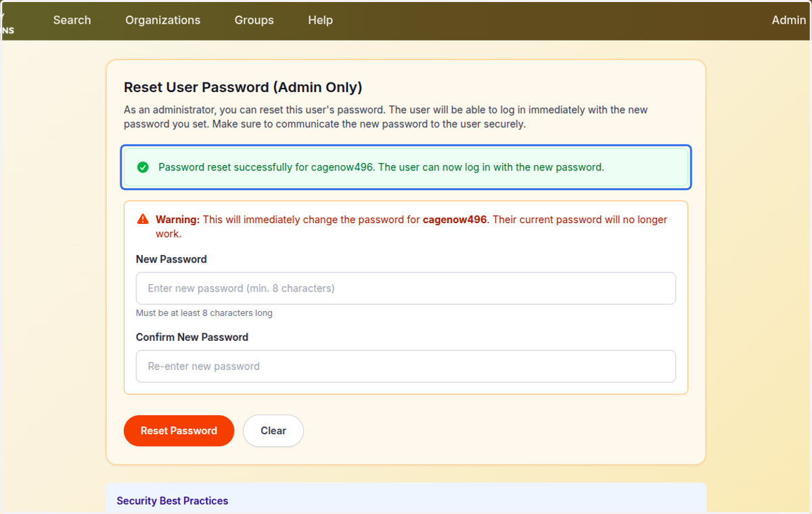Viewport: 812px width, 514px height.
Task: Open the Help menu item
Action: tap(320, 20)
